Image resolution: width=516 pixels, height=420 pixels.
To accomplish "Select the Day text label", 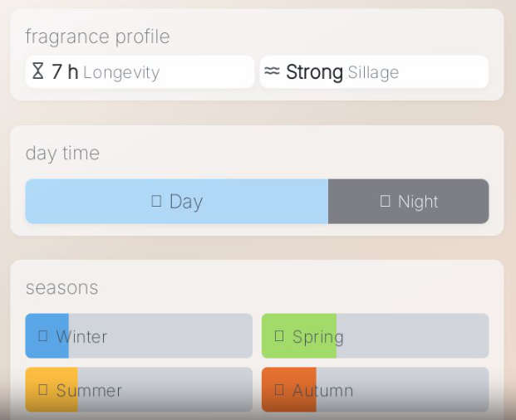I will click(x=186, y=202).
